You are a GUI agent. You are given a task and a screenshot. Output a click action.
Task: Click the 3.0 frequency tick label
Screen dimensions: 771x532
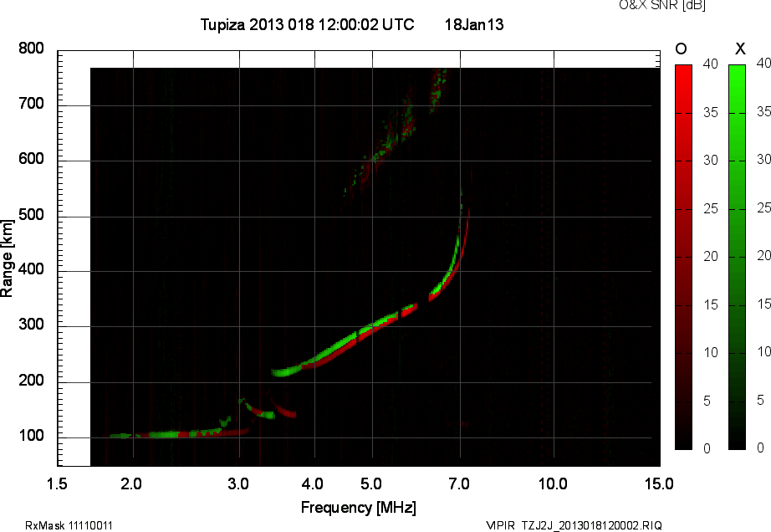click(238, 484)
